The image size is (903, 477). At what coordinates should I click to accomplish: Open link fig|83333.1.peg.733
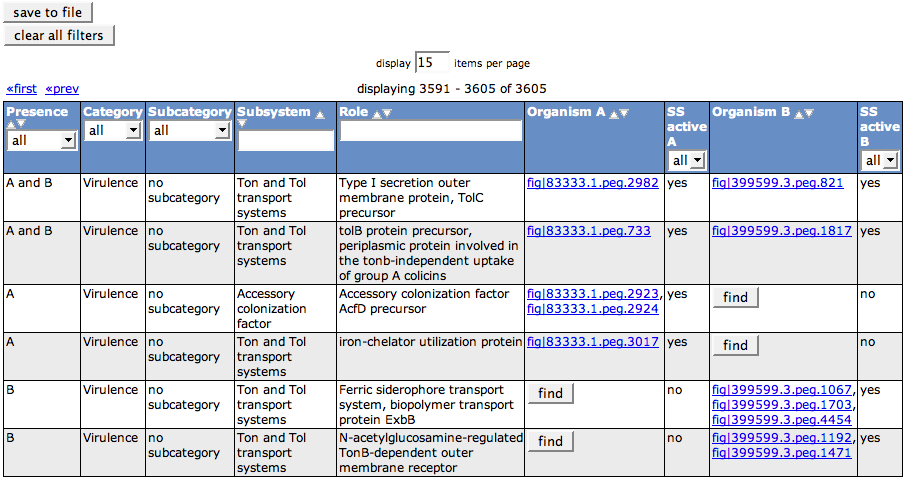(589, 231)
